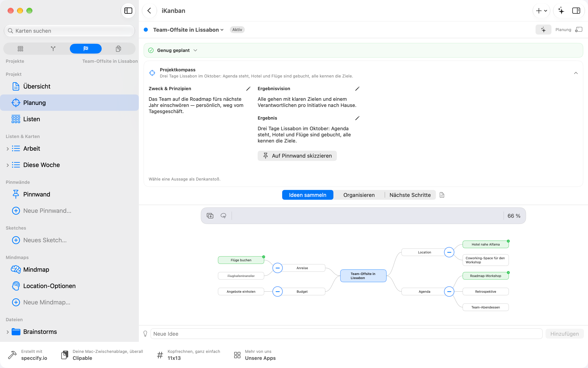This screenshot has height=368, width=588.
Task: Edit Ergebnis with pencil icon
Action: pyautogui.click(x=357, y=118)
